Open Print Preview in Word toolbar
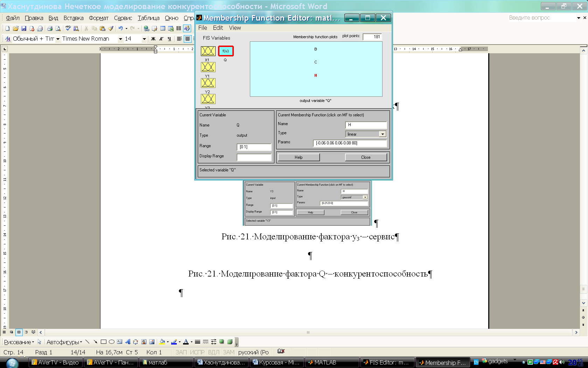The height and width of the screenshot is (368, 588). click(58, 28)
